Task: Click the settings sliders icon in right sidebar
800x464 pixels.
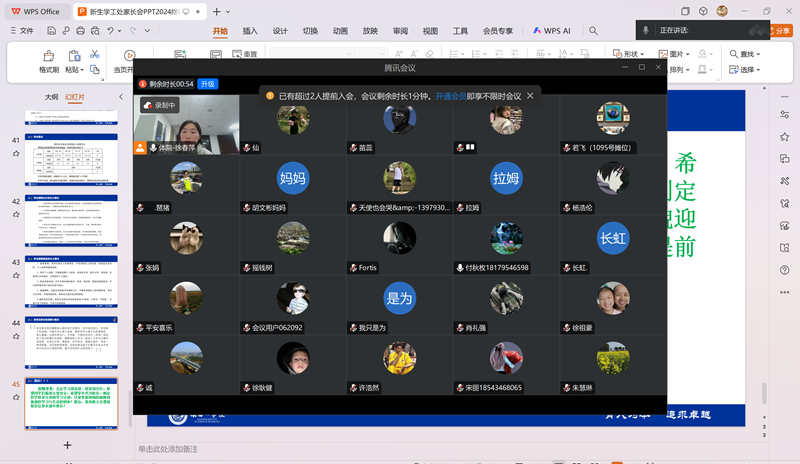Action: pos(785,114)
